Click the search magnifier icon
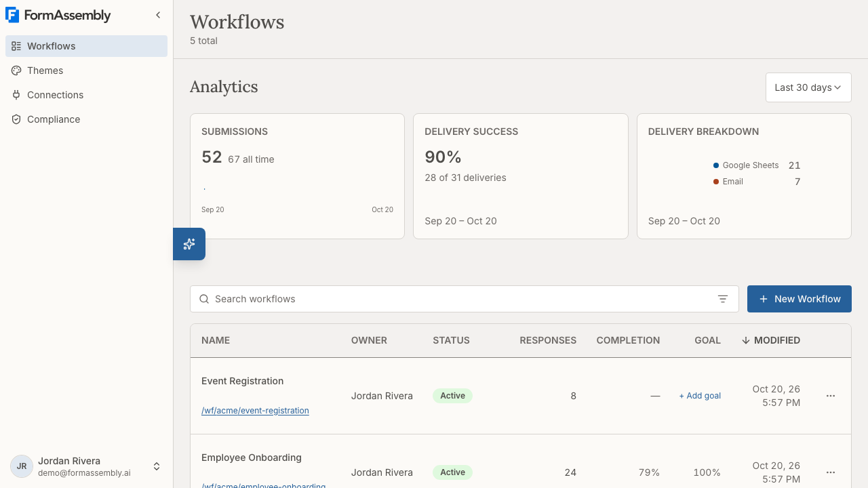 [204, 299]
